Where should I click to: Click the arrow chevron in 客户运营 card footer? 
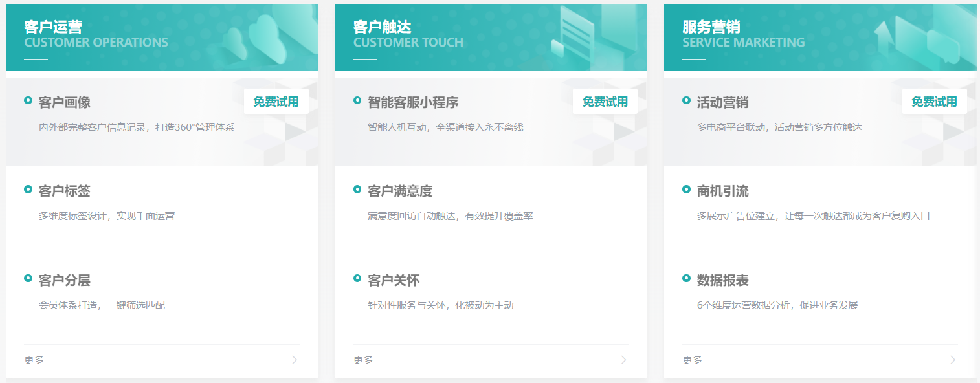(295, 360)
